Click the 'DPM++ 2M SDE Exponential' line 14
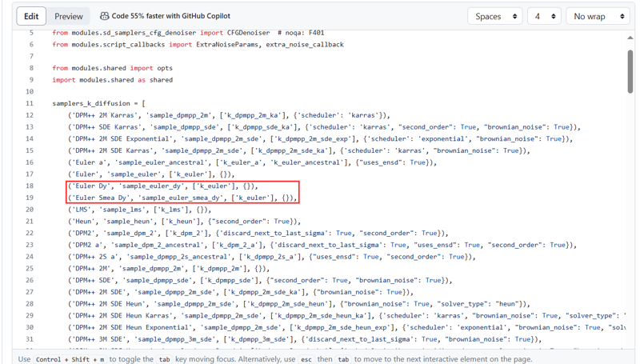 pyautogui.click(x=321, y=139)
